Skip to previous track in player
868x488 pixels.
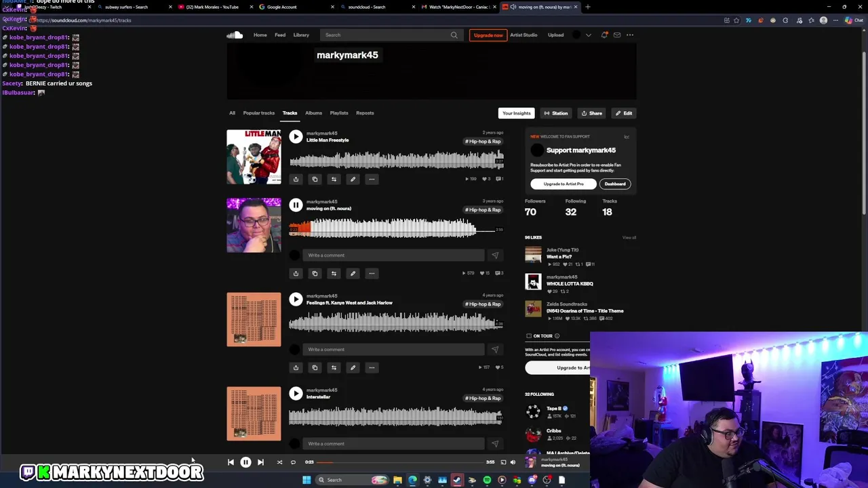click(x=231, y=462)
